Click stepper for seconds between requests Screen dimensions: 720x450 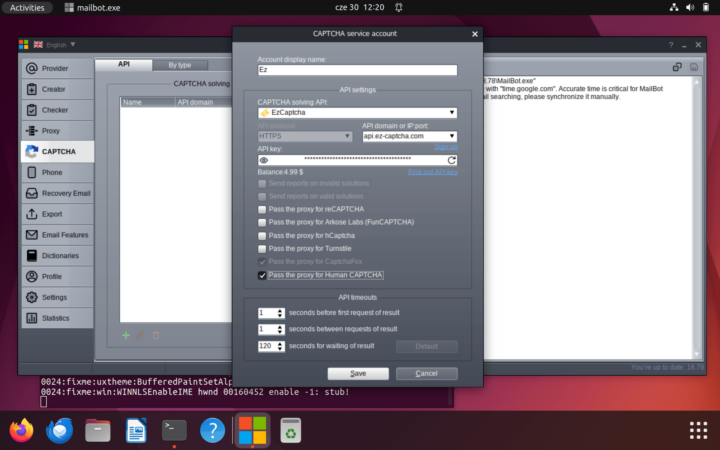click(280, 329)
